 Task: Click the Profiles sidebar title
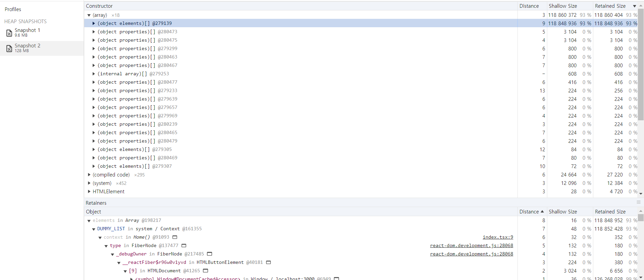tap(13, 9)
